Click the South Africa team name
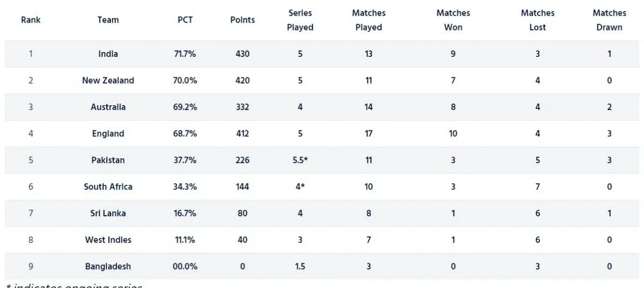The height and width of the screenshot is (288, 644). 108,187
